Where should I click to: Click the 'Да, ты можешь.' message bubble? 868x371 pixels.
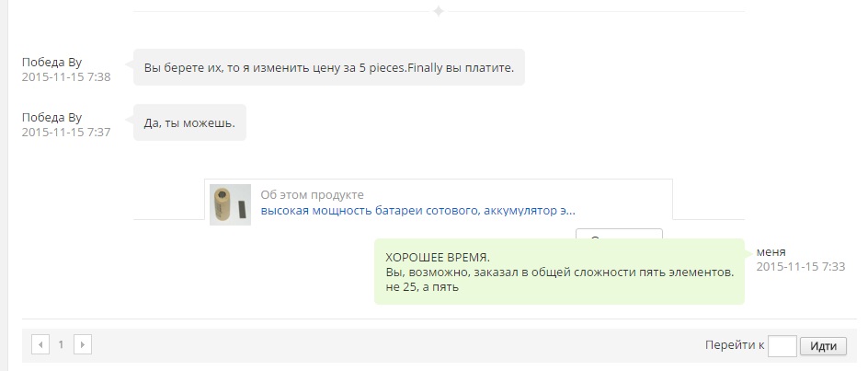point(190,122)
